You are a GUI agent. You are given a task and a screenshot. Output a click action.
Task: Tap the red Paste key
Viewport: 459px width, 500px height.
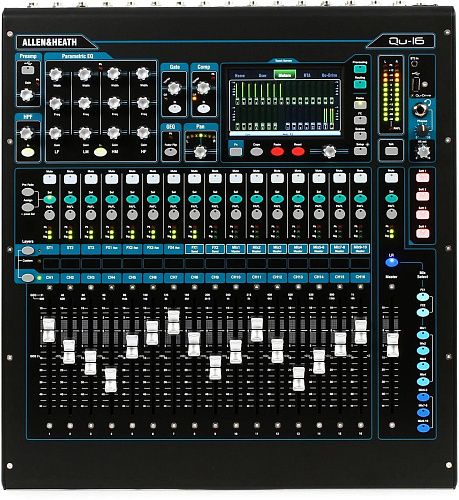277,152
